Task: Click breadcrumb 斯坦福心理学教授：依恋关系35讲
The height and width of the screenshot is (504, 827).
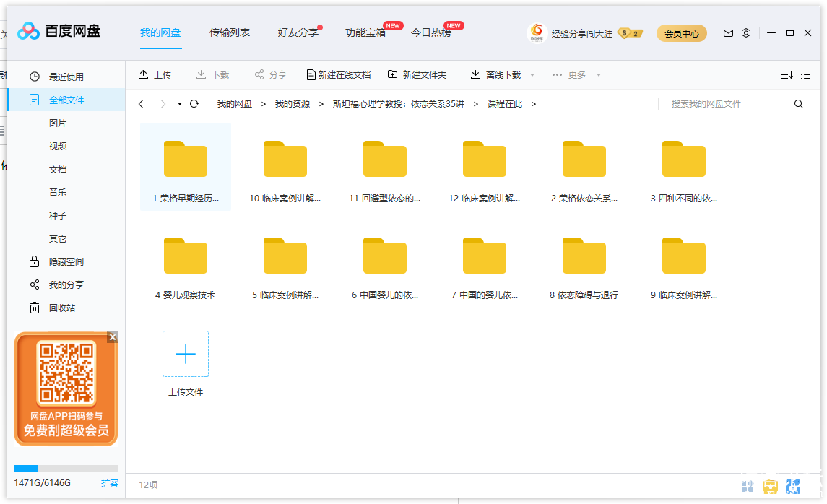Action: (x=398, y=104)
